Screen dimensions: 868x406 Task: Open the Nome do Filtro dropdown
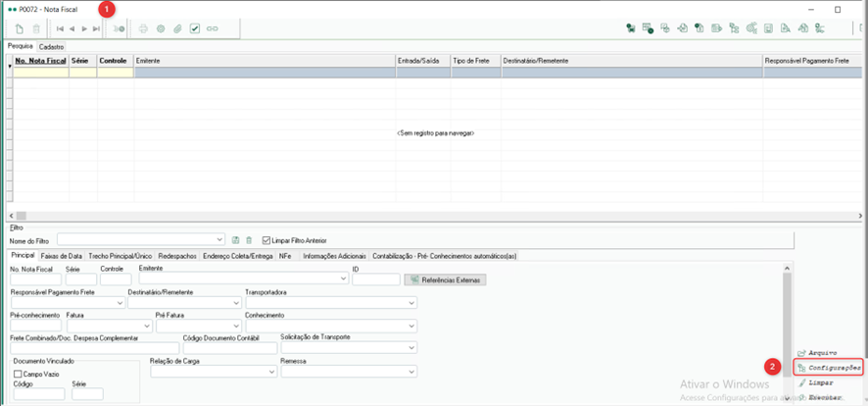coord(220,240)
